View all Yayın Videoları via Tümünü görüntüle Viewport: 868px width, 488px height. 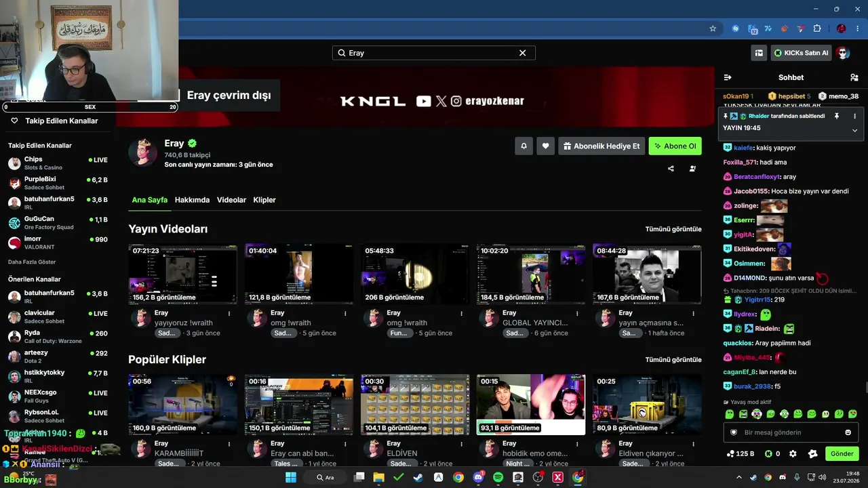pyautogui.click(x=673, y=229)
